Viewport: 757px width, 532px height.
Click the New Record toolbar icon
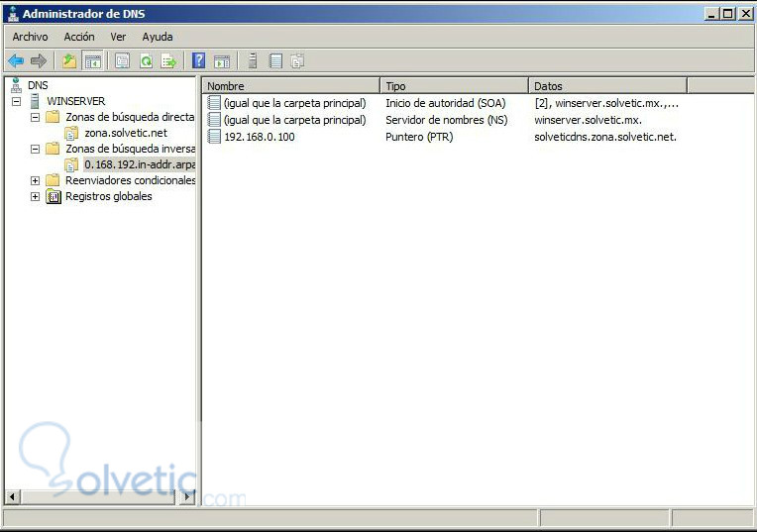point(275,60)
